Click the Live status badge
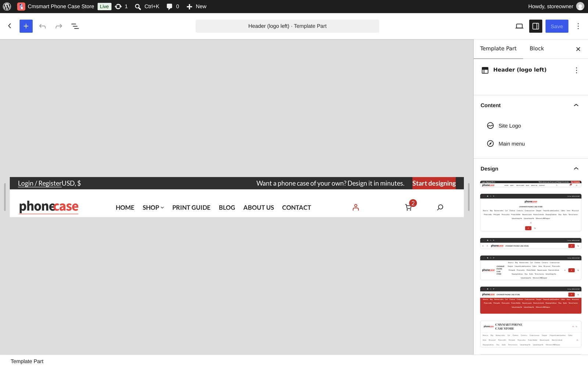588x368 pixels. [x=104, y=6]
